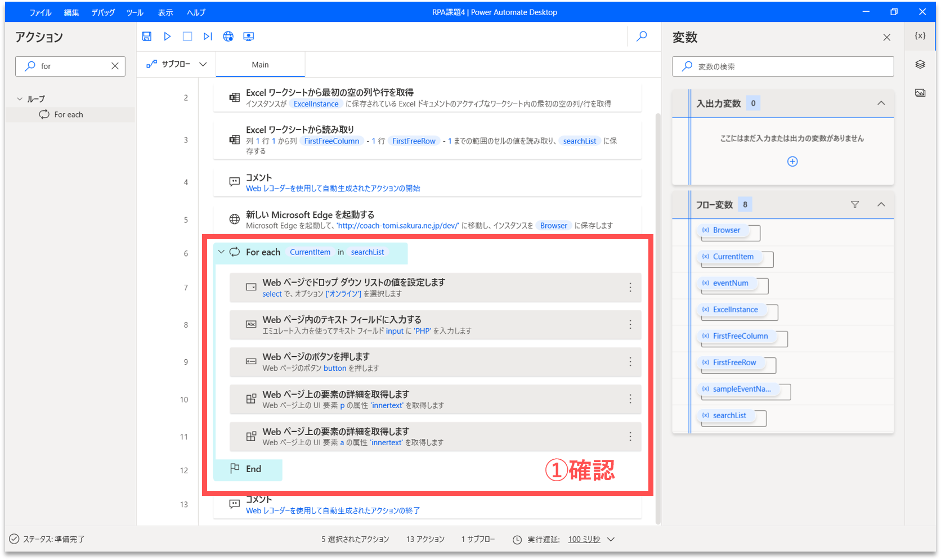Filter the flow variables list
The height and width of the screenshot is (560, 941).
[855, 205]
